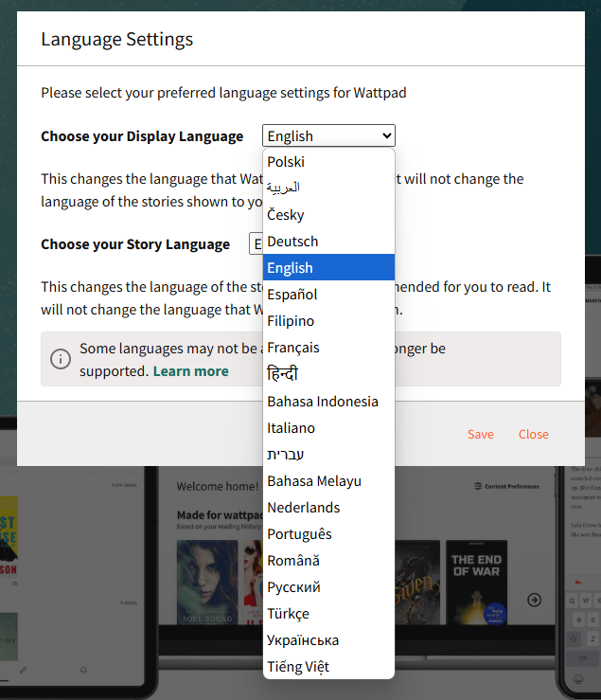The width and height of the screenshot is (601, 700).
Task: Select the highlighted English option
Action: tap(328, 267)
